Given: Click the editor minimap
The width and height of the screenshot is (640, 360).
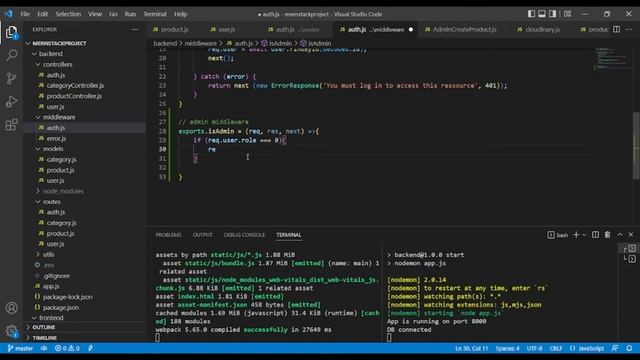Looking at the screenshot, I should (611, 58).
